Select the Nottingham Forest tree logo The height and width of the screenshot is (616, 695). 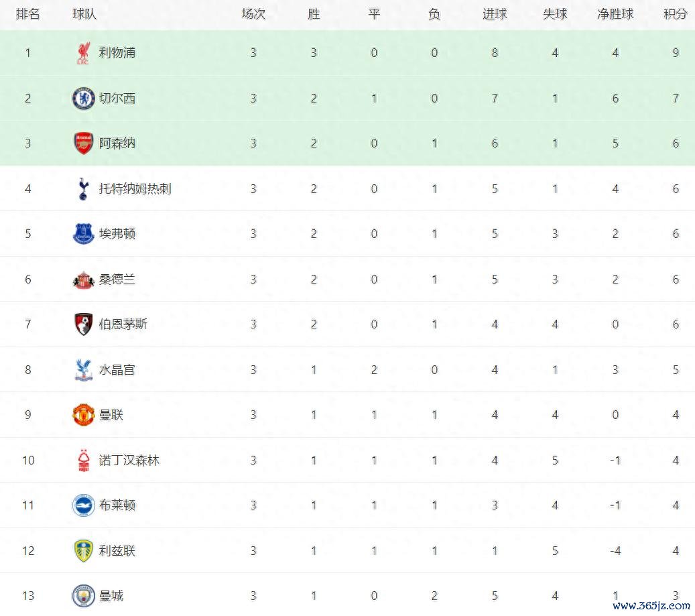83,460
